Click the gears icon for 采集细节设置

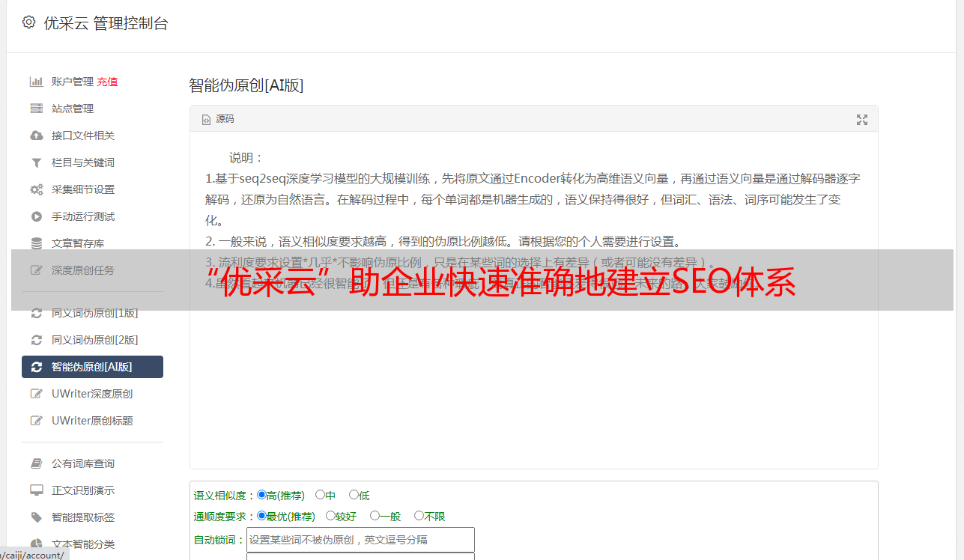pyautogui.click(x=36, y=189)
